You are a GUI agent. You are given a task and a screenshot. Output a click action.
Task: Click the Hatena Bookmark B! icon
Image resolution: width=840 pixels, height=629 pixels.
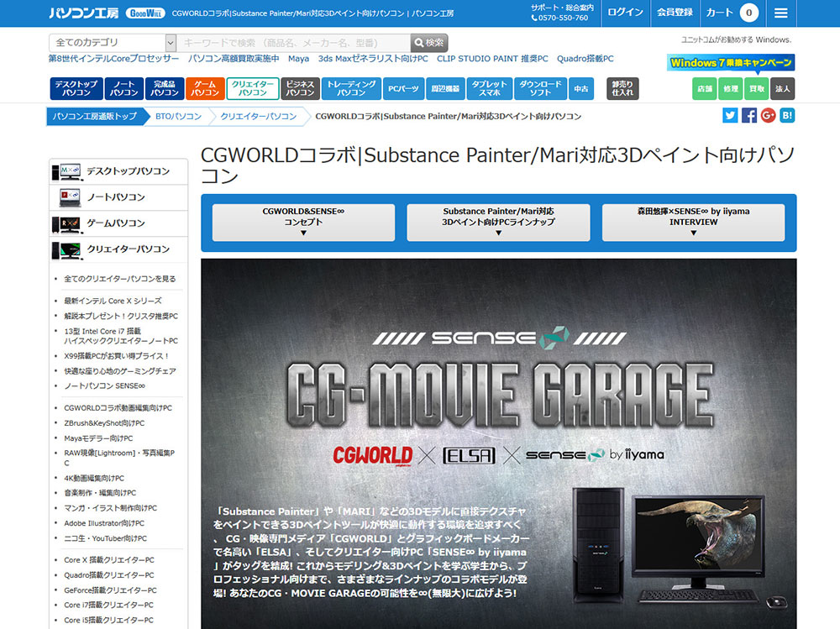coord(787,116)
